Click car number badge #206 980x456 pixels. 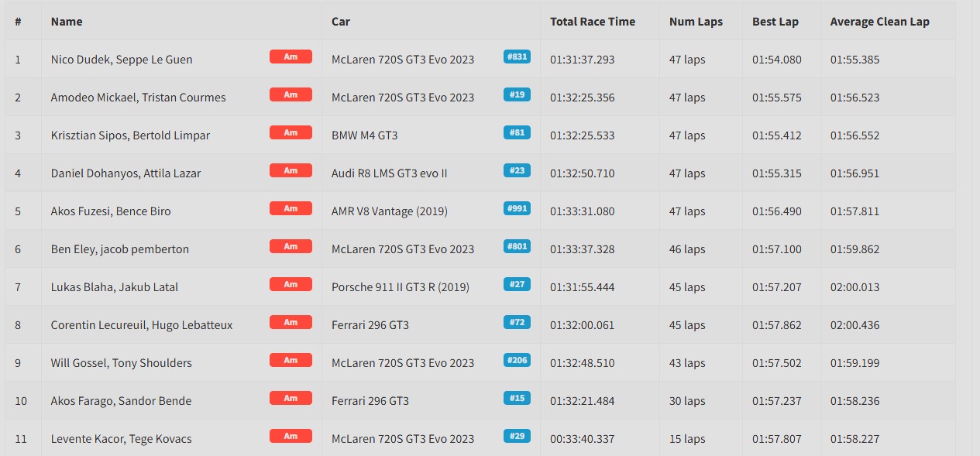517,360
